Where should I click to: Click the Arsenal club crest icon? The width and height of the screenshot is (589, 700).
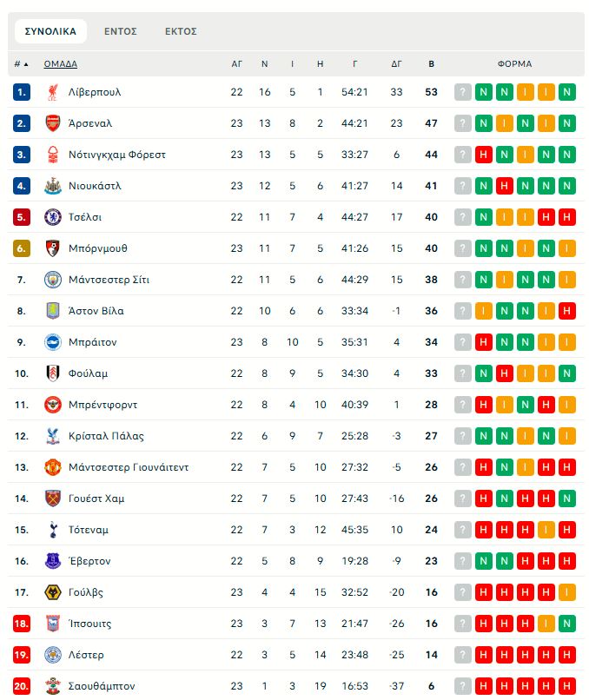(53, 123)
